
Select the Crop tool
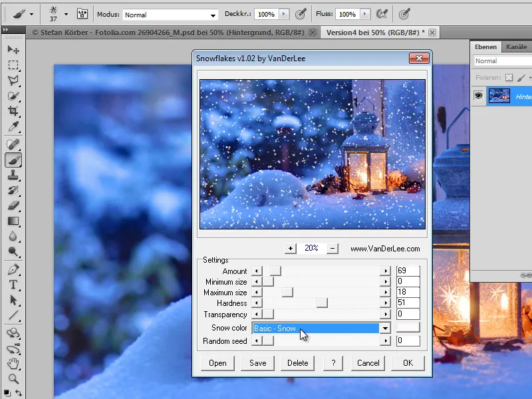tap(13, 111)
